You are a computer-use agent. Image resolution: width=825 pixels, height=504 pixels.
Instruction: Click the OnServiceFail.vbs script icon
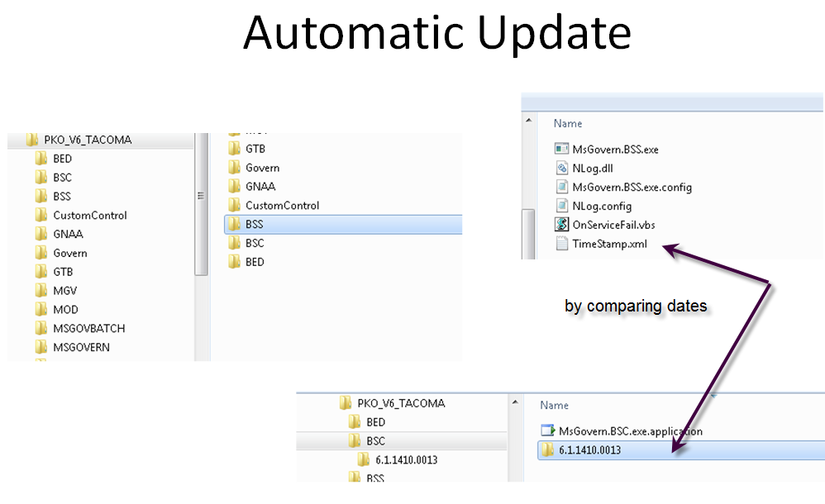[x=562, y=225]
